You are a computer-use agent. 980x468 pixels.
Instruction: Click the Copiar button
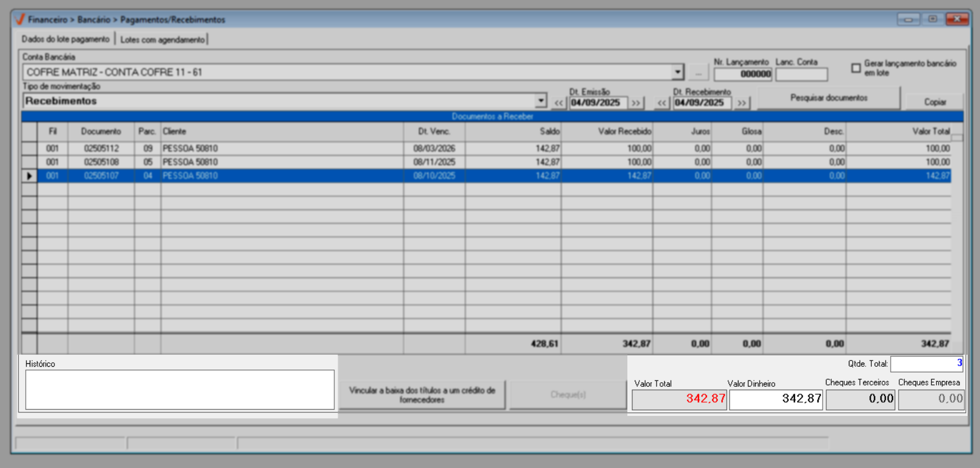(935, 102)
